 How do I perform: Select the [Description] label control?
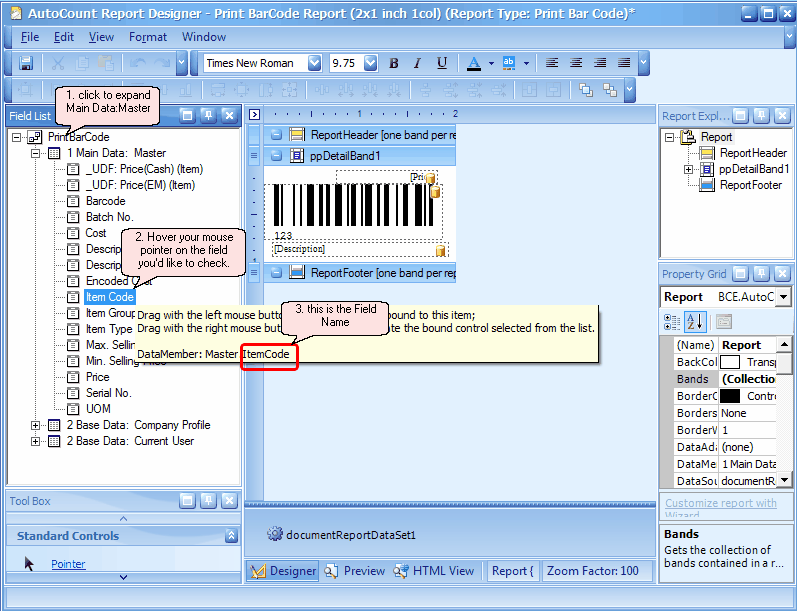(360, 250)
